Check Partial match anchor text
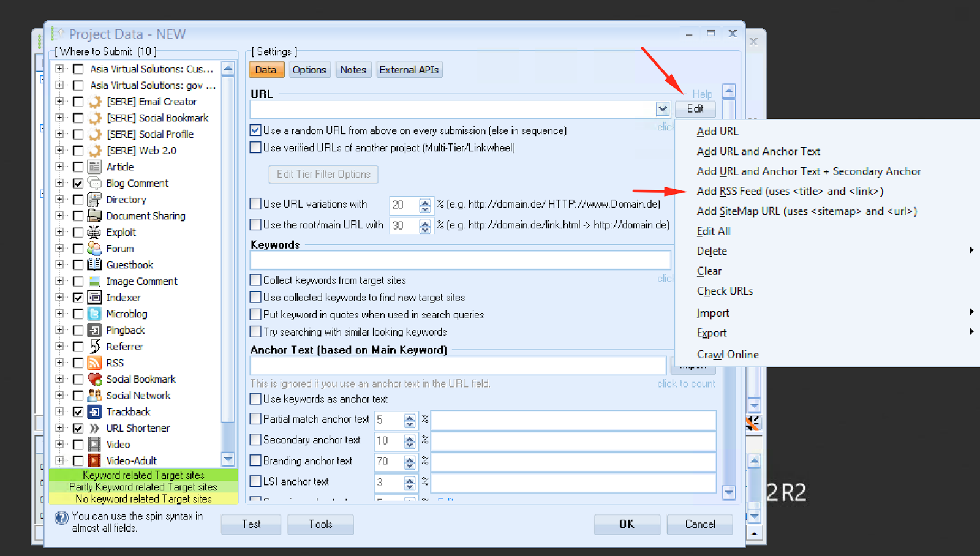Viewport: 980px width, 556px height. [255, 419]
